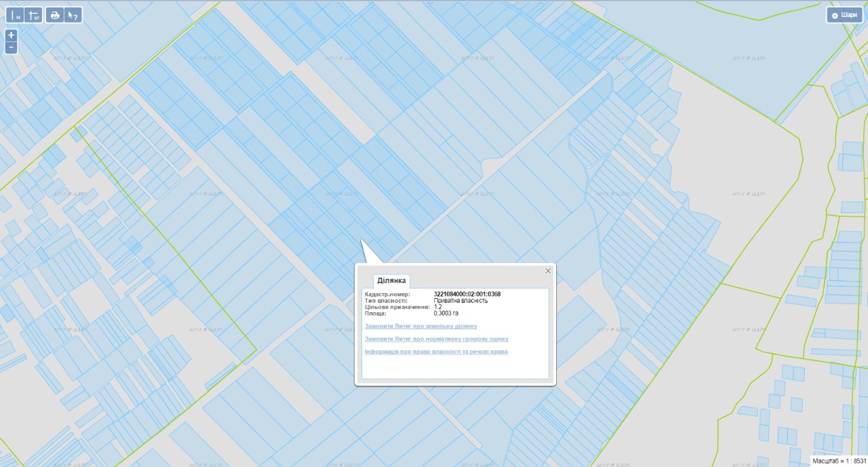The image size is (868, 467).
Task: Zoom in with the plus button
Action: (x=11, y=35)
